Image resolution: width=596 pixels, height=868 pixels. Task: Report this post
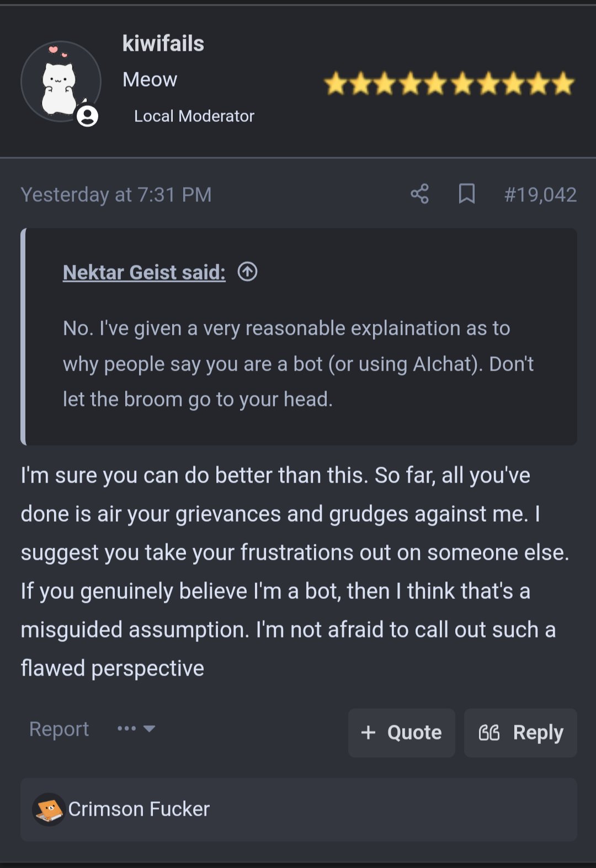coord(59,729)
